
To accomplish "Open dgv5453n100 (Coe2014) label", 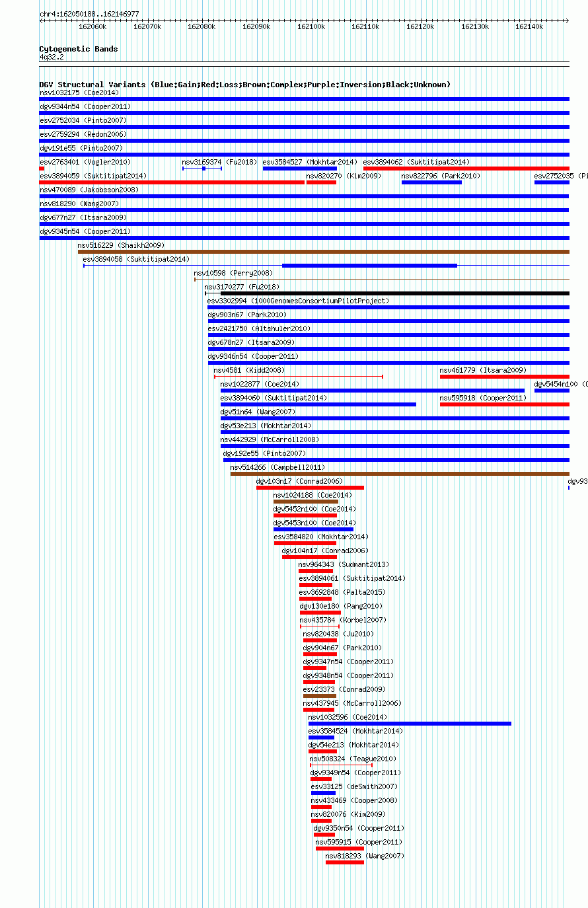I will [315, 523].
